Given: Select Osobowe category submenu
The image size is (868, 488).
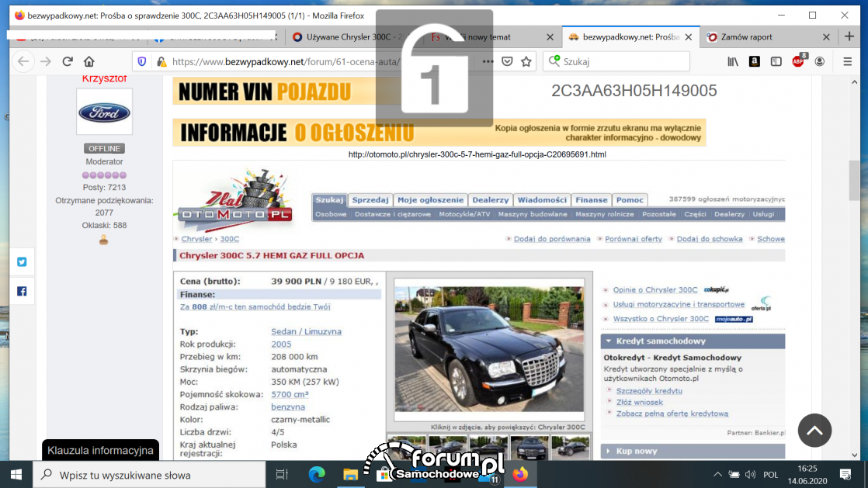Looking at the screenshot, I should pyautogui.click(x=331, y=214).
